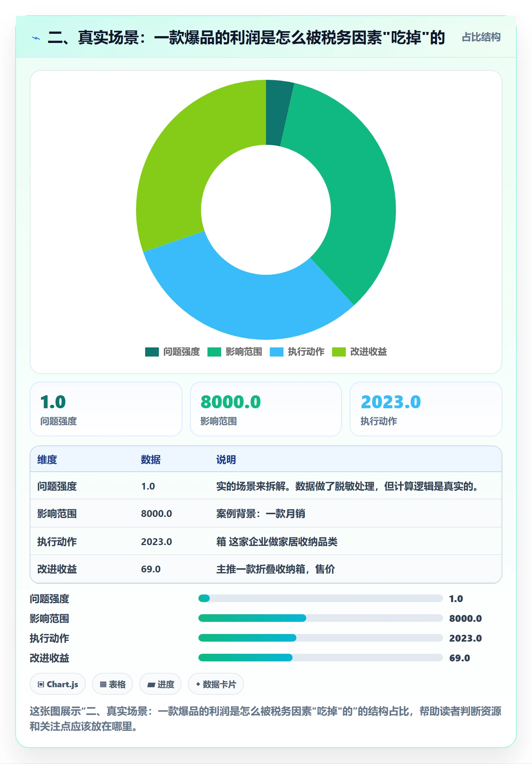Open the 8000.0 影响范围 data card
The width and height of the screenshot is (532, 764).
pyautogui.click(x=266, y=409)
